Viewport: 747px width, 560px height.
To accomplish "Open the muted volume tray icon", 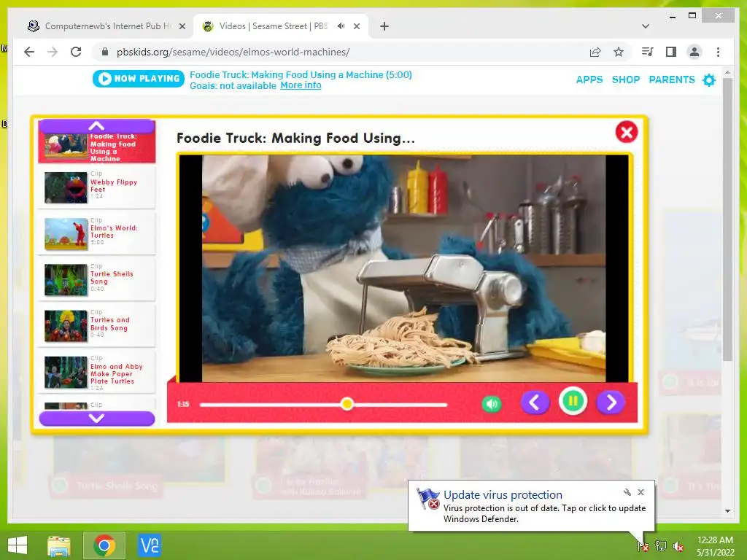I will pyautogui.click(x=678, y=545).
